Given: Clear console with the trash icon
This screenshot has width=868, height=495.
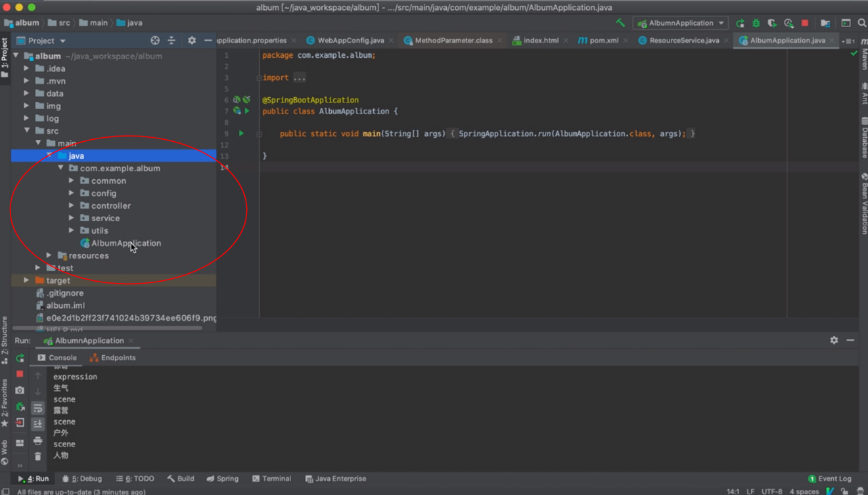Looking at the screenshot, I should tap(37, 456).
